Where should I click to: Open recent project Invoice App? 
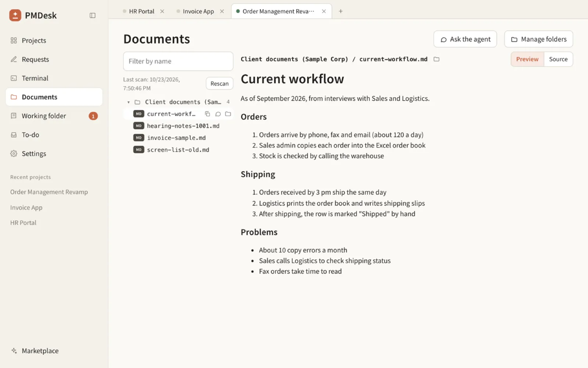click(26, 208)
